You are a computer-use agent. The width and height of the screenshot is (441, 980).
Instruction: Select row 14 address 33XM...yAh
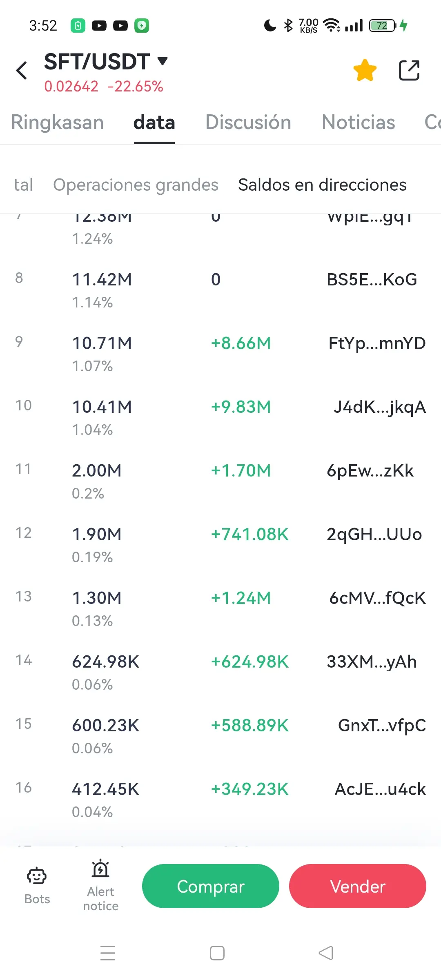point(372,662)
